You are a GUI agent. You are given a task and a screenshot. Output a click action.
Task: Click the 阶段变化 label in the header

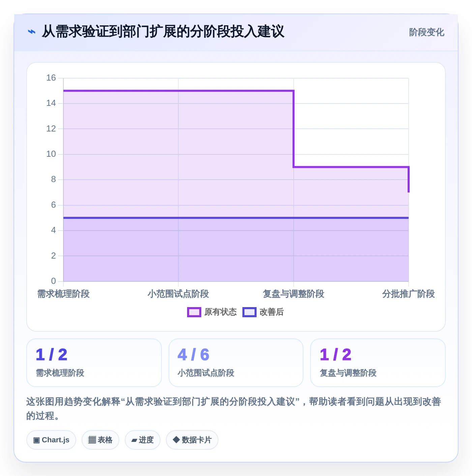pyautogui.click(x=426, y=32)
